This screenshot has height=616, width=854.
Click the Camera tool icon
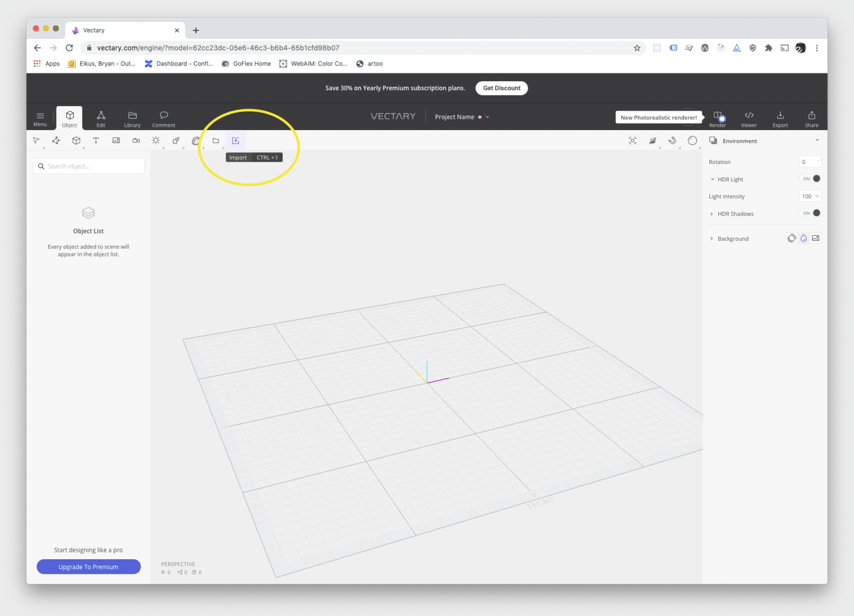[x=136, y=140]
